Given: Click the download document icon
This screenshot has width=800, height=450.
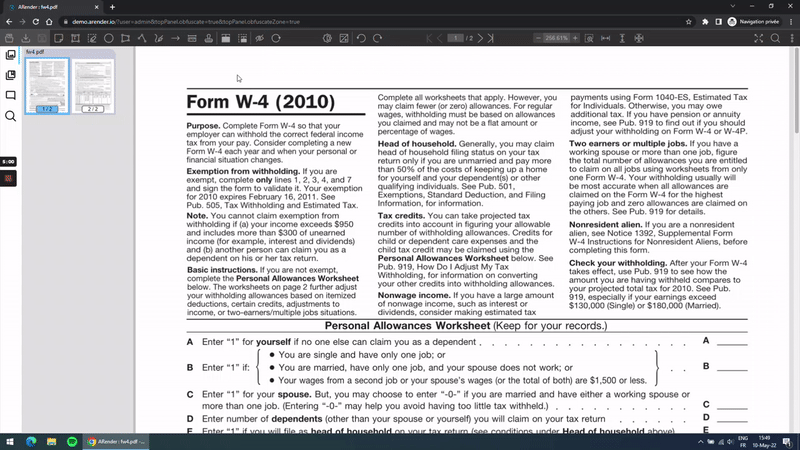Looking at the screenshot, I should click(x=26, y=38).
